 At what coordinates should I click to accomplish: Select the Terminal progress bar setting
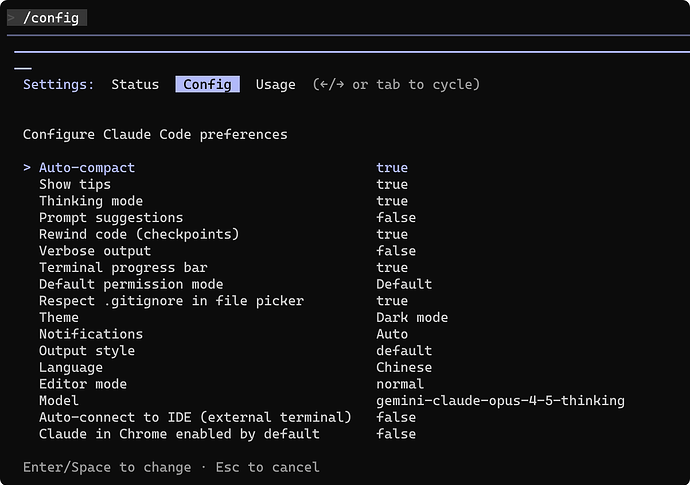(123, 268)
